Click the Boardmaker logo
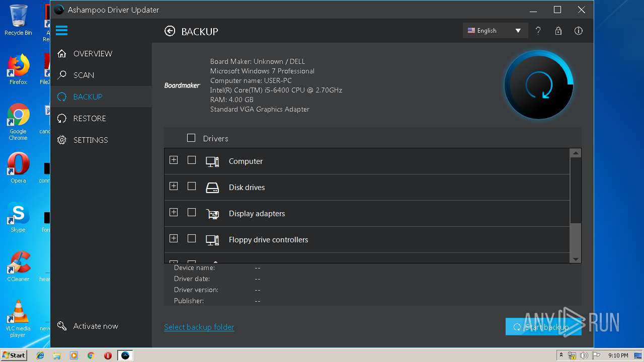This screenshot has height=362, width=644. pos(182,85)
